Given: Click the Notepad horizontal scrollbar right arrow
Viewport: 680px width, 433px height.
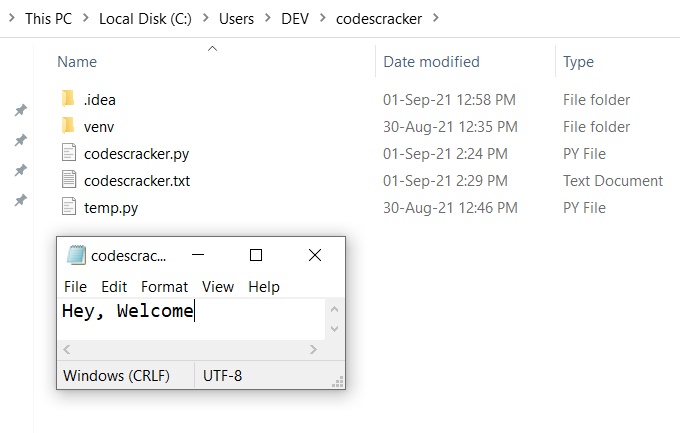Looking at the screenshot, I should pos(314,349).
